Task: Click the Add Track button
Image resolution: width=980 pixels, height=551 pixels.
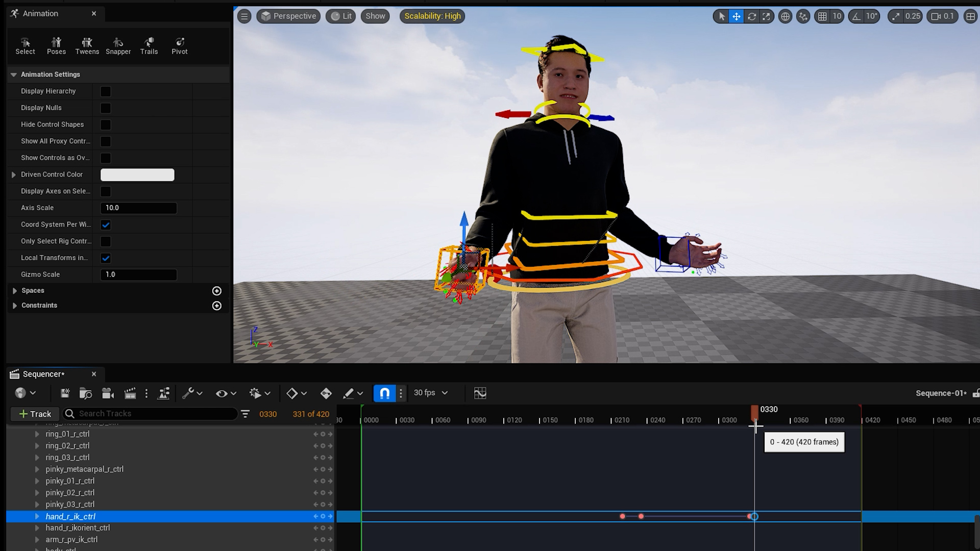Action: click(x=35, y=414)
